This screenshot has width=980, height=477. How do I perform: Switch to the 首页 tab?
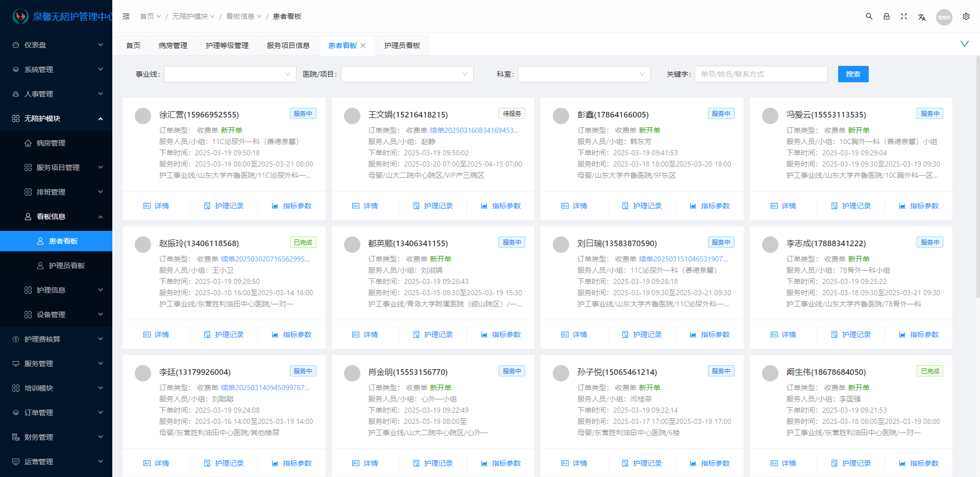[133, 45]
